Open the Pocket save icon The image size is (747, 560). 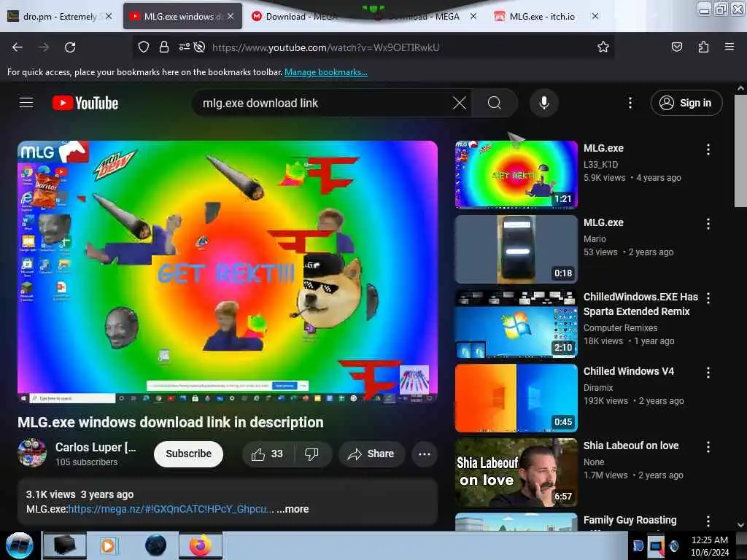pyautogui.click(x=676, y=47)
